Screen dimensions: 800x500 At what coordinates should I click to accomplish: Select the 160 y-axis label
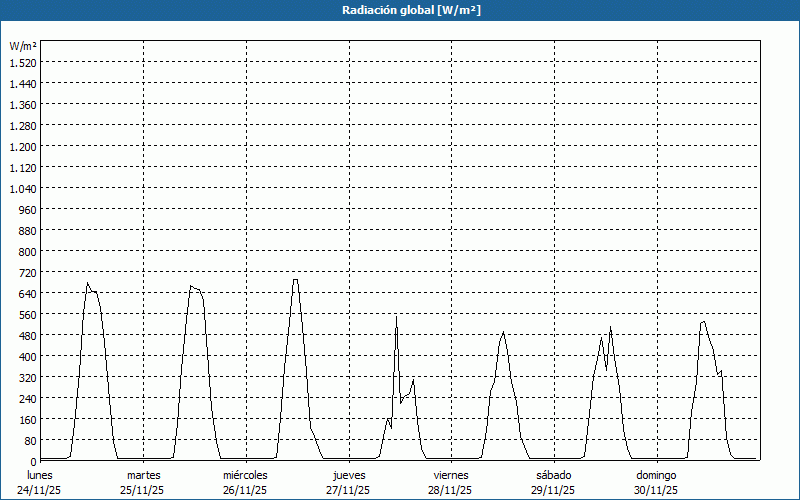(28, 420)
